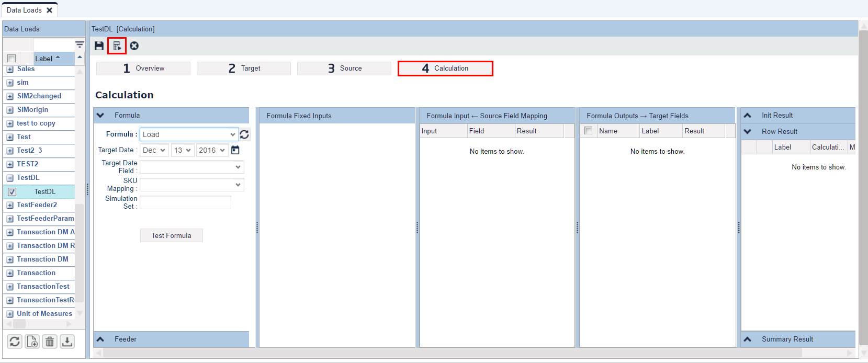Go to step 3 Source tab

(x=344, y=69)
